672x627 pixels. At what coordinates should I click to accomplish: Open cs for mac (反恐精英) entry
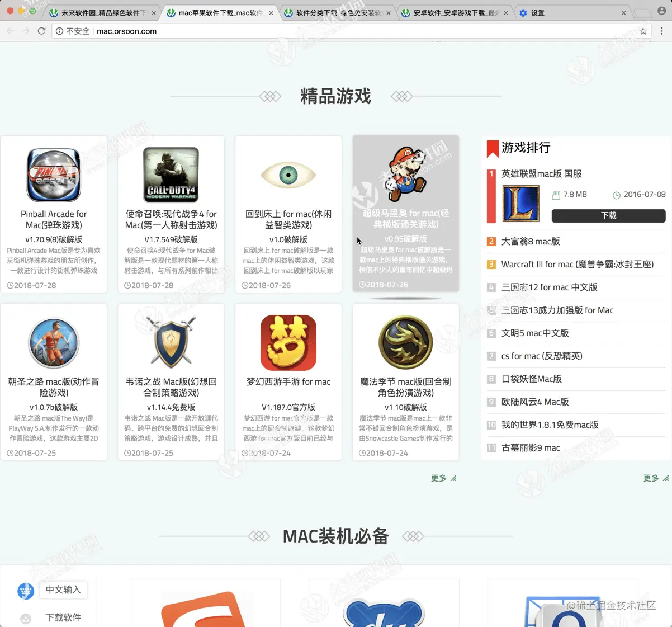(542, 356)
